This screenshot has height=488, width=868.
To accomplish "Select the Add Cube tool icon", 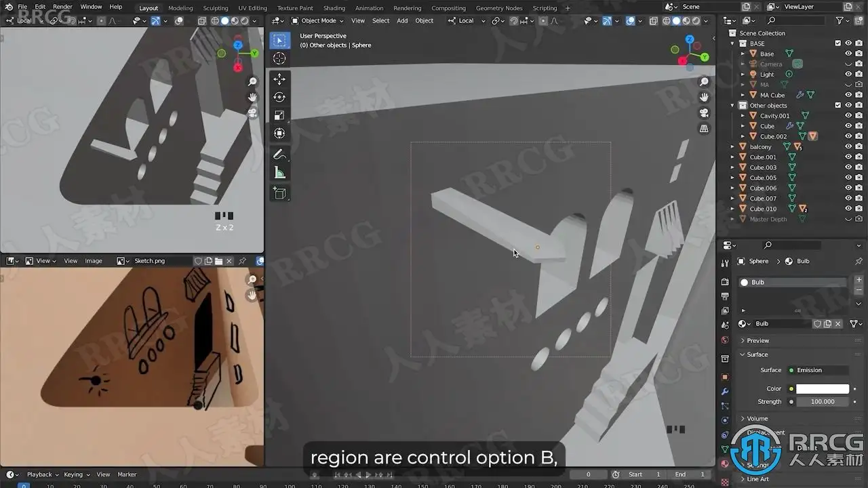I will (x=279, y=194).
